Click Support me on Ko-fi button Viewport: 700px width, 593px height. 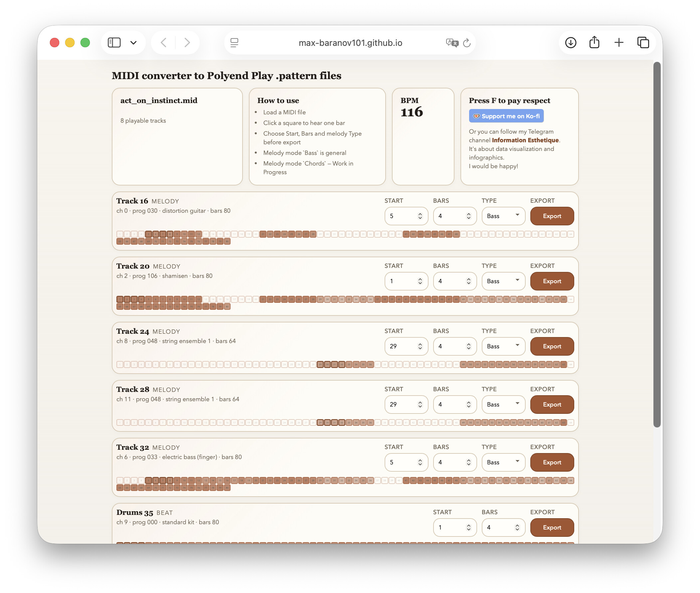(506, 116)
